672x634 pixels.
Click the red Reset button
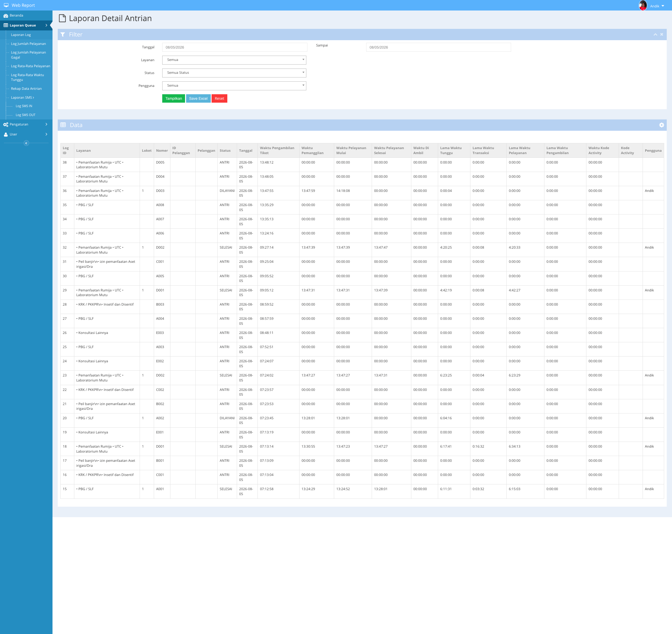point(219,98)
